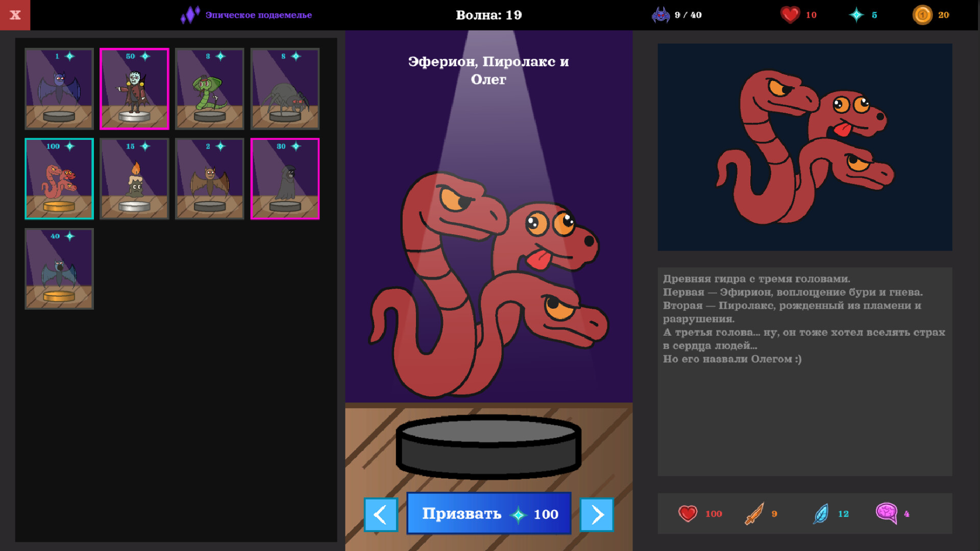Select the three-headed hydra card costing 100
The image size is (980, 551).
point(59,179)
